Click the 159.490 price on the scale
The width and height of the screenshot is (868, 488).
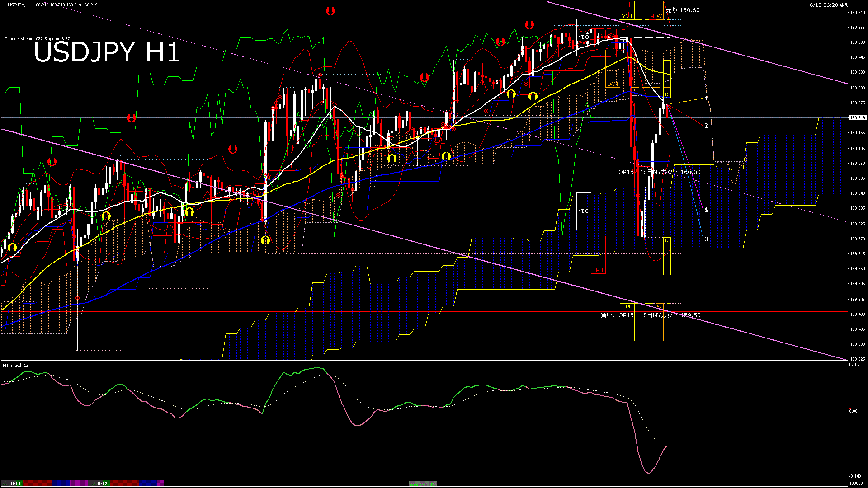[x=858, y=314]
